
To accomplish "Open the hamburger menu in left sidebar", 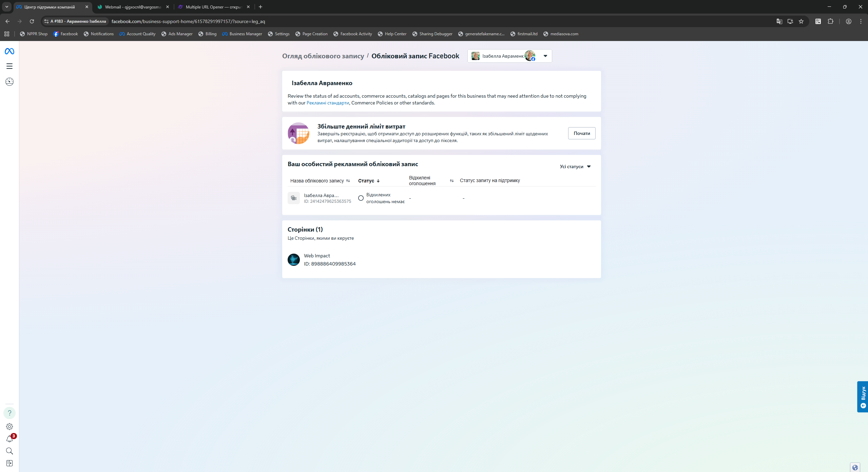I will coord(9,66).
